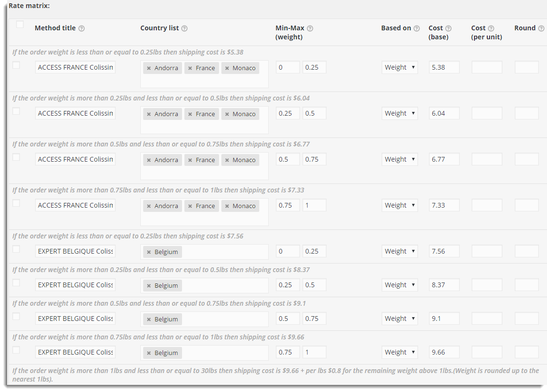Remove France from the $6.77 rate row

pos(190,160)
